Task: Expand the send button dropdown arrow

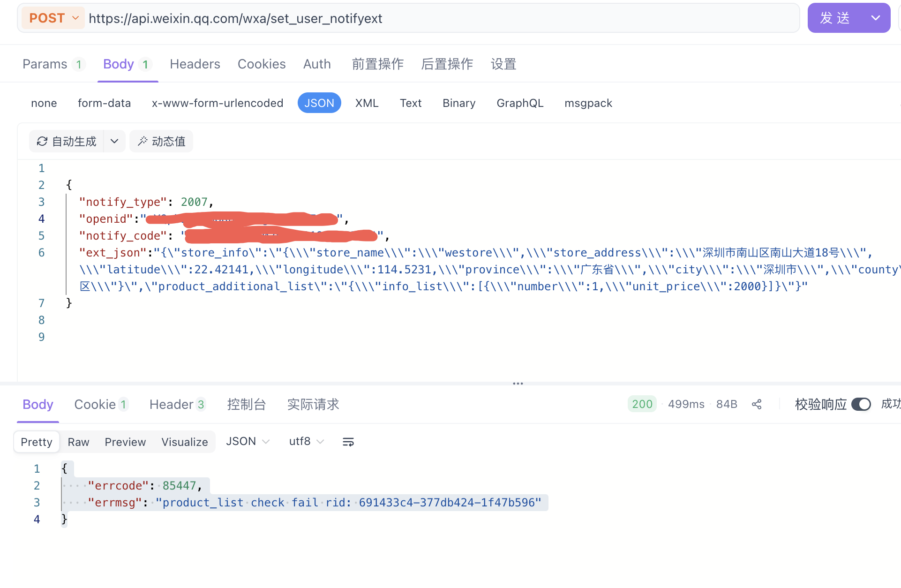Action: (875, 18)
